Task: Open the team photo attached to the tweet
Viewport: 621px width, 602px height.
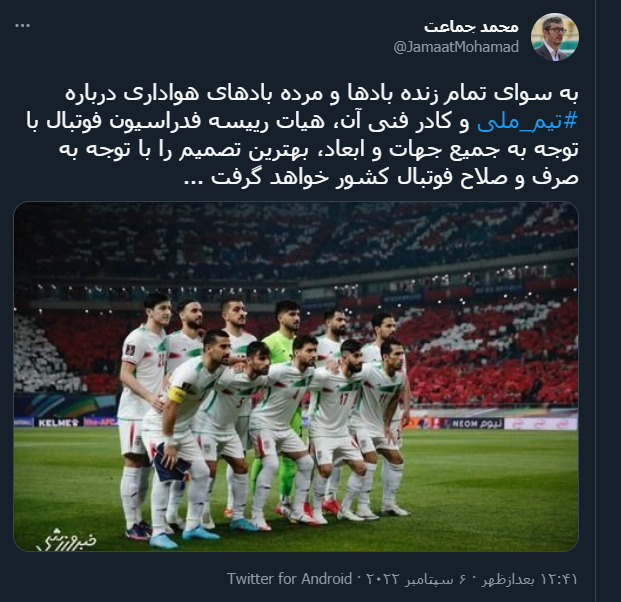Action: click(x=296, y=376)
